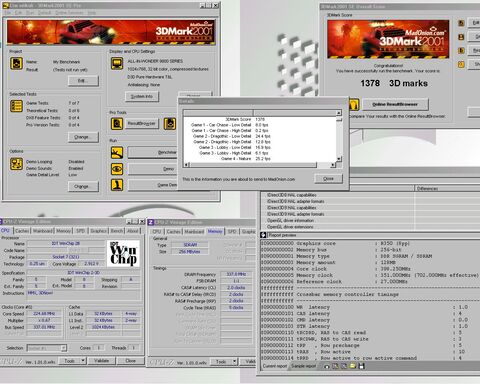Switch to the CPU tab in right CPU-Z window

[157, 231]
